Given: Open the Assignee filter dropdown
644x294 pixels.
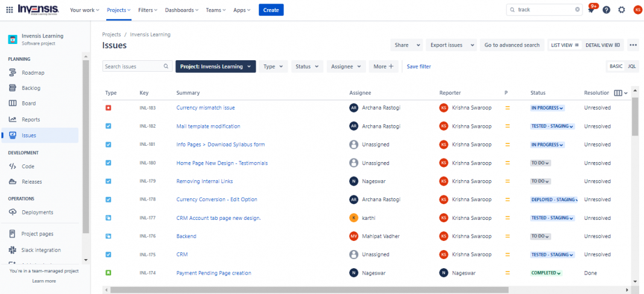Looking at the screenshot, I should coord(346,66).
